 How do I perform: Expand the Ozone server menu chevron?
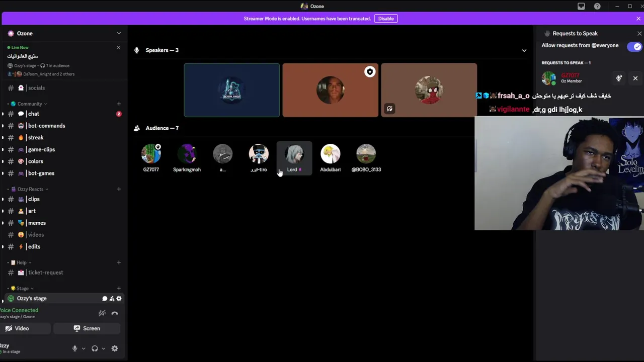(x=119, y=34)
